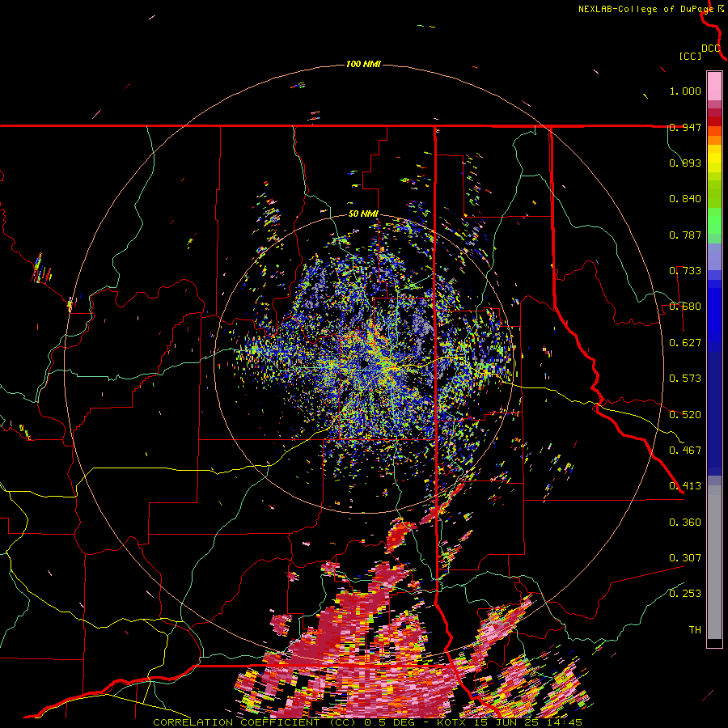
Task: Click the 50 NMI range ring label
Action: 363,214
